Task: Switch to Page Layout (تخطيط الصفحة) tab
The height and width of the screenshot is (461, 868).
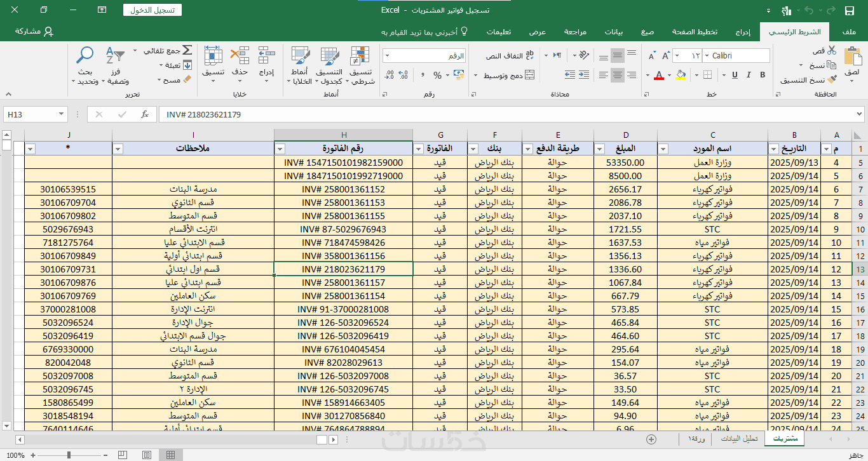Action: [x=695, y=32]
